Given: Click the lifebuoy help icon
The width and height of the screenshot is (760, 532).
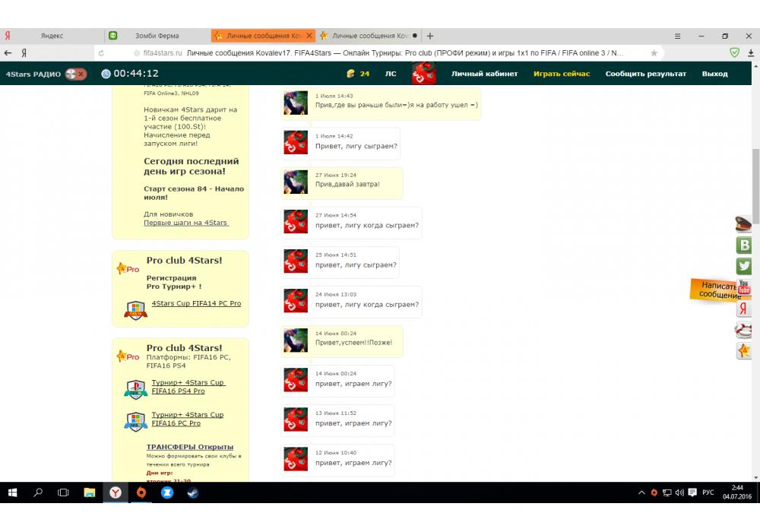Looking at the screenshot, I should click(744, 330).
